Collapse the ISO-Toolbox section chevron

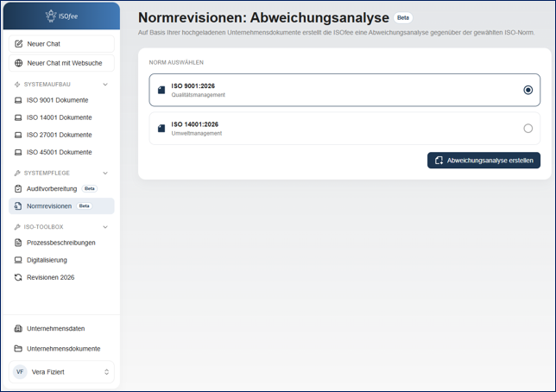[x=105, y=227]
